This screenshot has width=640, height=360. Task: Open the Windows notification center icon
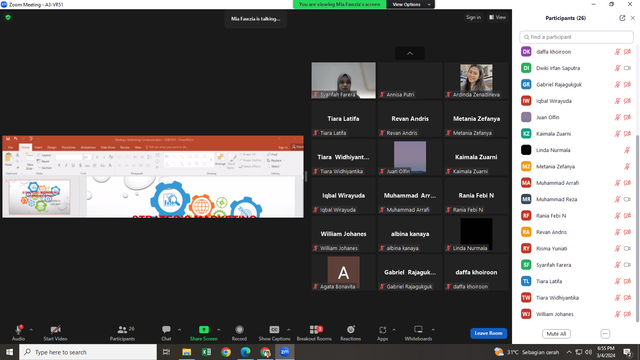(627, 352)
